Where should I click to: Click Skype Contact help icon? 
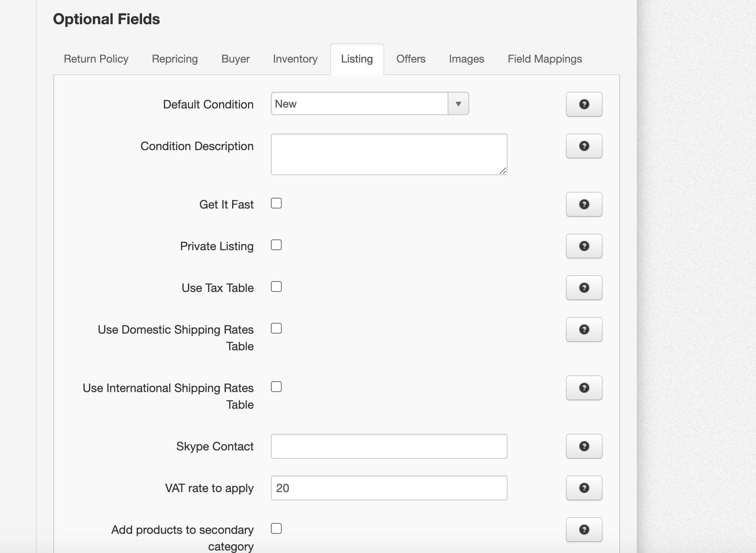584,446
